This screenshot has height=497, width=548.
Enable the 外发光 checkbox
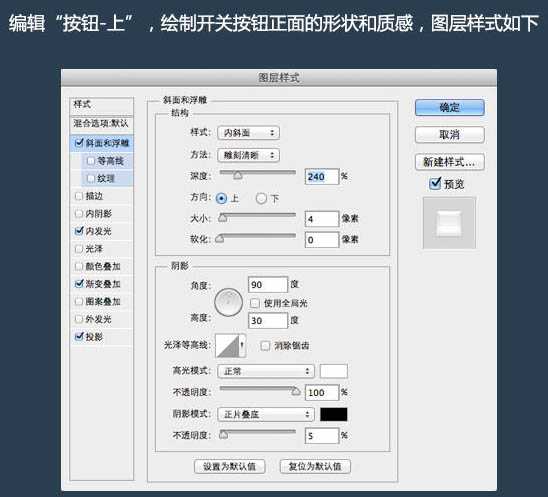coord(79,319)
